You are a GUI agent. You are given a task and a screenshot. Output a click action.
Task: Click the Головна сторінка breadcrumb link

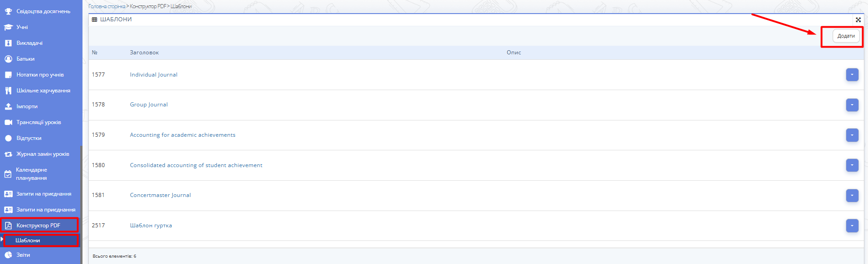pos(107,6)
